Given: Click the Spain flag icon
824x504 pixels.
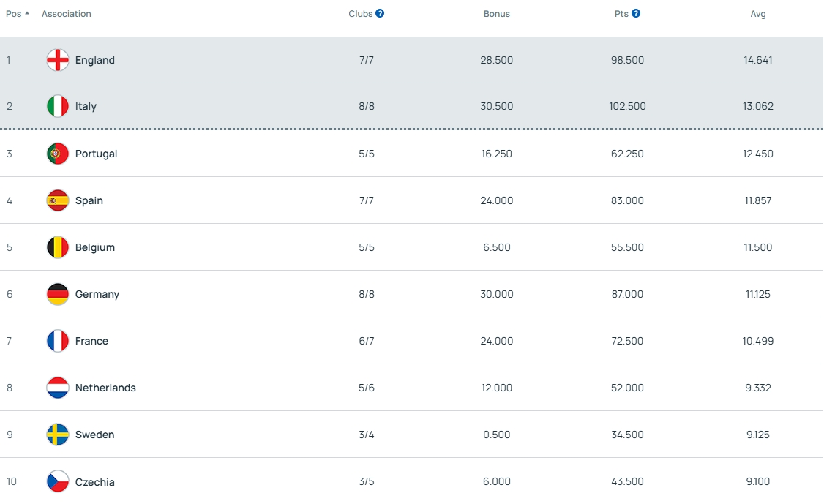Looking at the screenshot, I should click(x=58, y=200).
